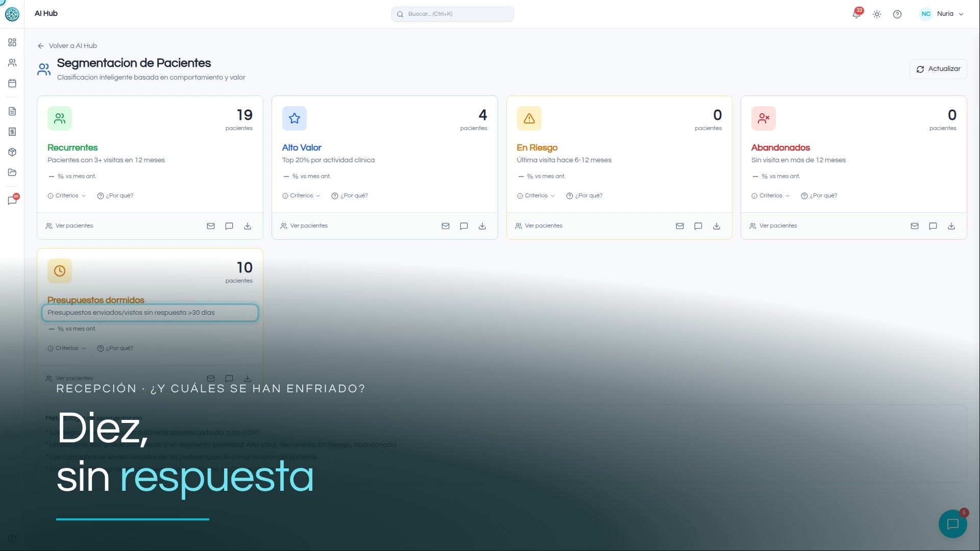Image resolution: width=980 pixels, height=551 pixels.
Task: Click the Presupuestos dormidos title
Action: point(96,300)
